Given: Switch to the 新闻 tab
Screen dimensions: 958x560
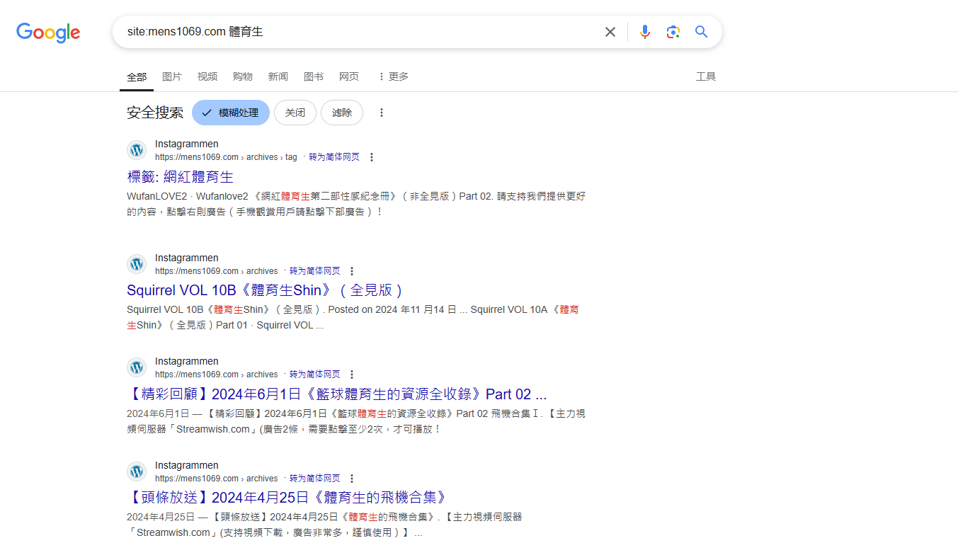Looking at the screenshot, I should [278, 76].
